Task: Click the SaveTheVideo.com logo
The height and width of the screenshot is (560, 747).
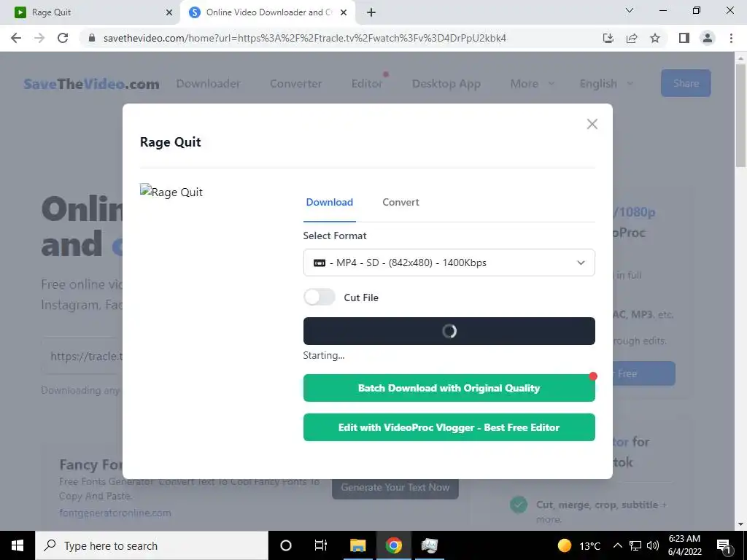Action: pyautogui.click(x=91, y=84)
